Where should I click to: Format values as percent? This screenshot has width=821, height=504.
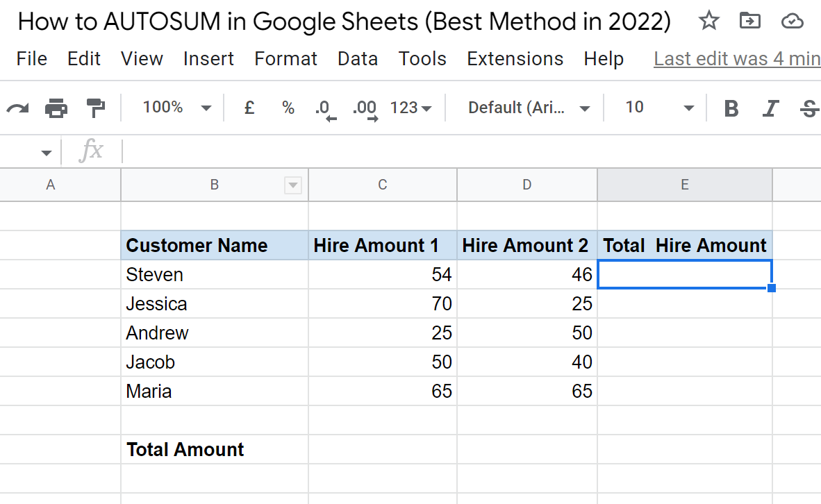click(288, 107)
